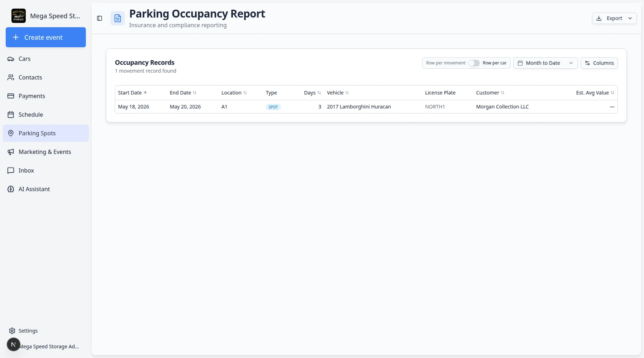Image resolution: width=644 pixels, height=358 pixels.
Task: Click the Inbox message icon
Action: pyautogui.click(x=11, y=170)
